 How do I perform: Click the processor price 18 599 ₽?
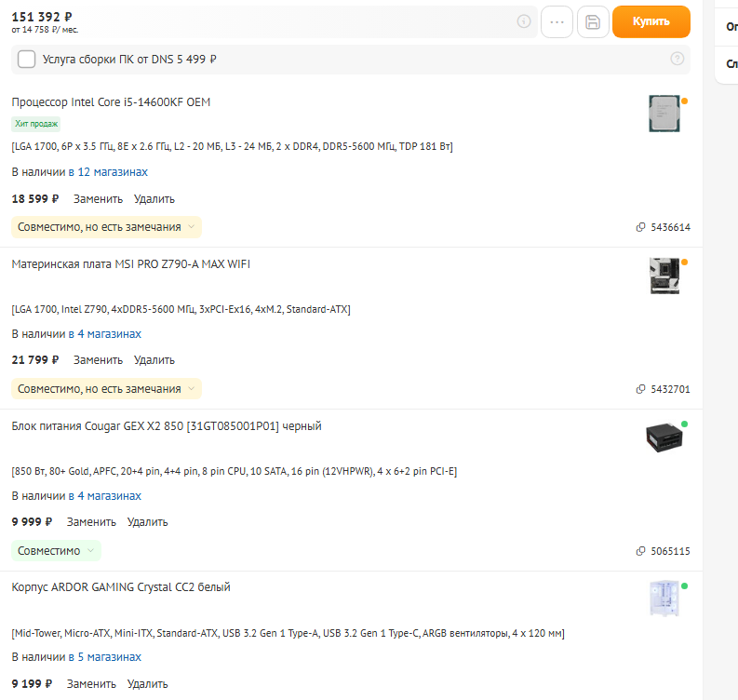[35, 199]
